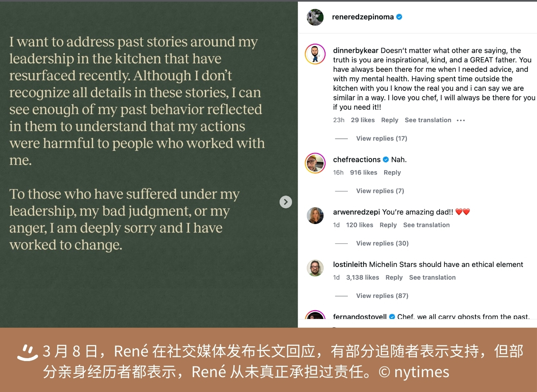Open arwenredzepi's profile picture
Image resolution: width=537 pixels, height=392 pixels.
coord(315,215)
